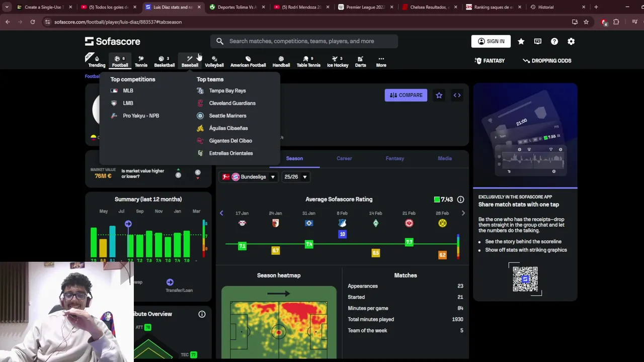Click the browser address bar
Image resolution: width=644 pixels, height=362 pixels.
coord(307,22)
